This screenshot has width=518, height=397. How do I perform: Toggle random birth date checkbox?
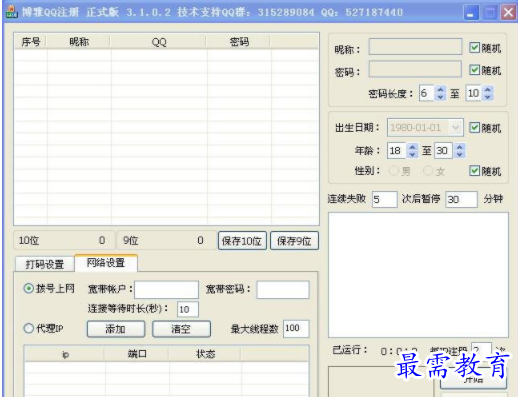point(474,127)
